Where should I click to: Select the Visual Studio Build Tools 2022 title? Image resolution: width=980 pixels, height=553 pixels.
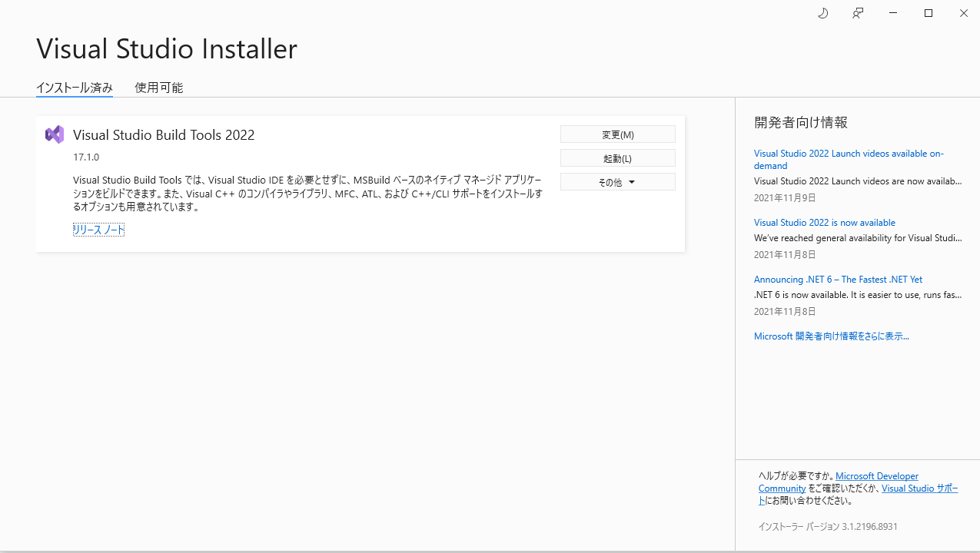tap(164, 134)
